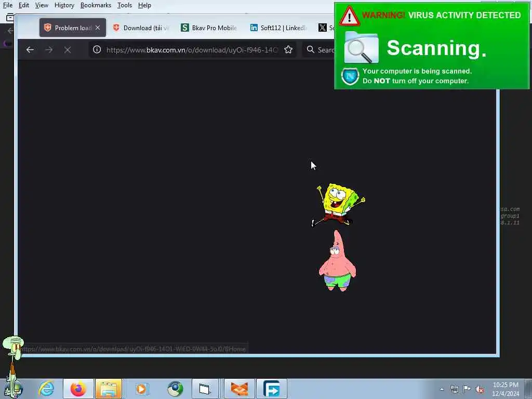Bookmark this page with the star icon
532x399 pixels.
[288, 50]
